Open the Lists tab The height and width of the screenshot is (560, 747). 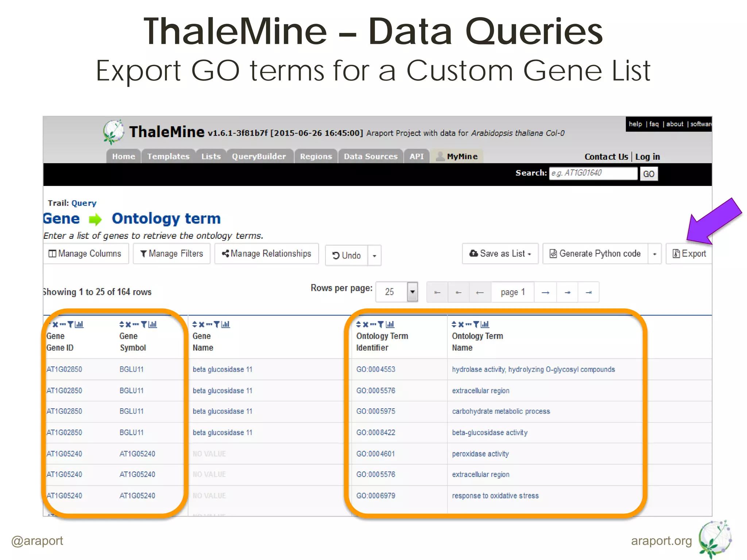211,156
